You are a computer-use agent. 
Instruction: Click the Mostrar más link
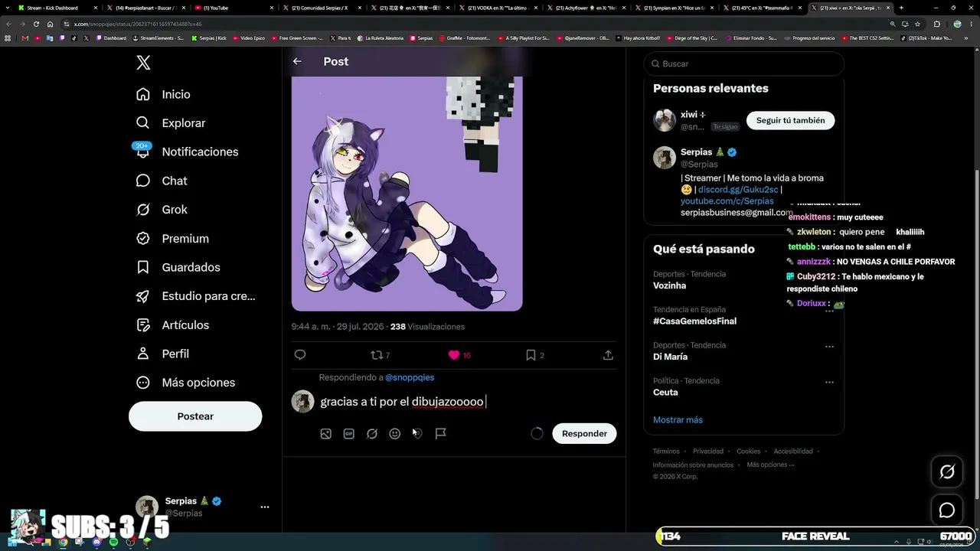[x=678, y=420]
